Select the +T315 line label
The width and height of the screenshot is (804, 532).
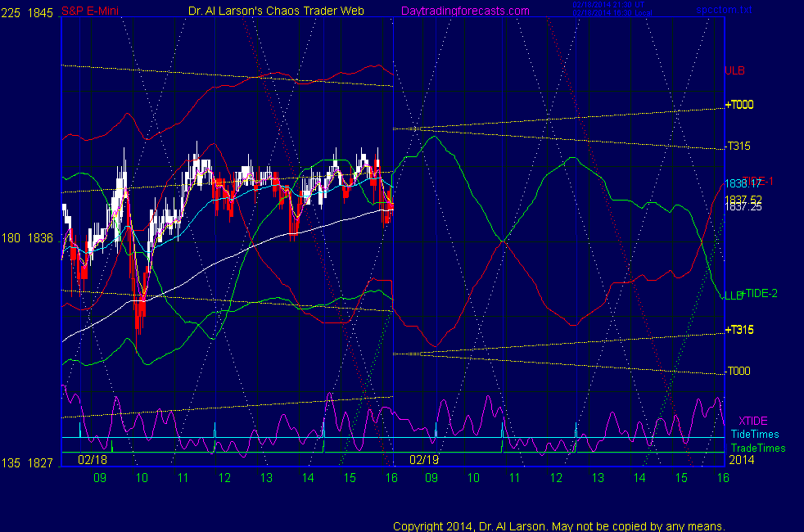739,330
